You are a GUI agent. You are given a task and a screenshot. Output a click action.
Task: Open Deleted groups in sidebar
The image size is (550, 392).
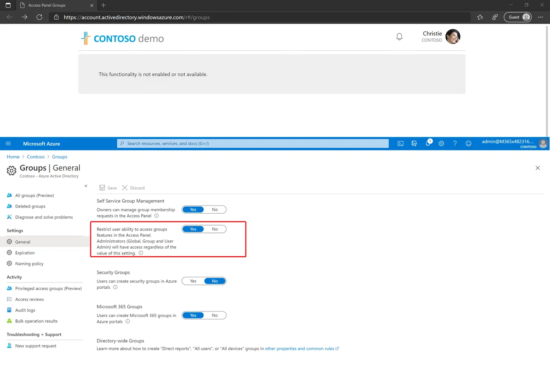coord(30,206)
